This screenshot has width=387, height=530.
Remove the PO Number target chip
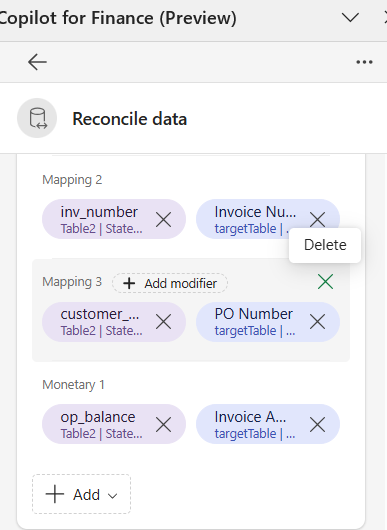pyautogui.click(x=317, y=321)
